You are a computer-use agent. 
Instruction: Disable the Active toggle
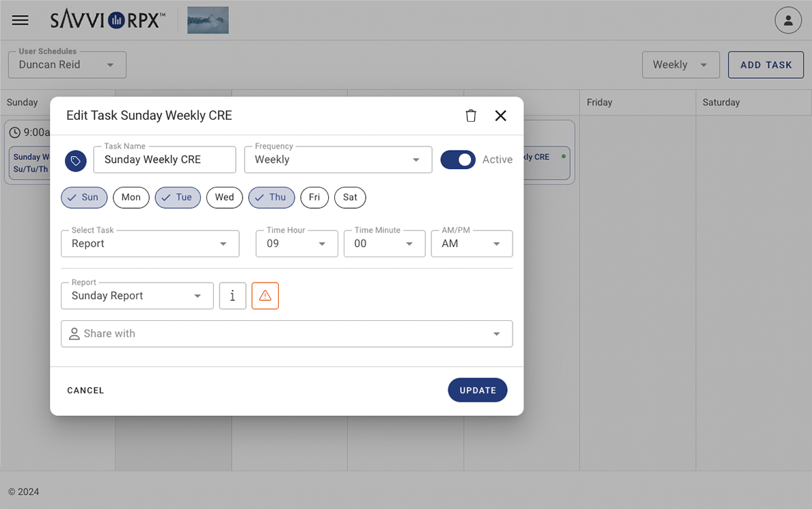tap(457, 159)
